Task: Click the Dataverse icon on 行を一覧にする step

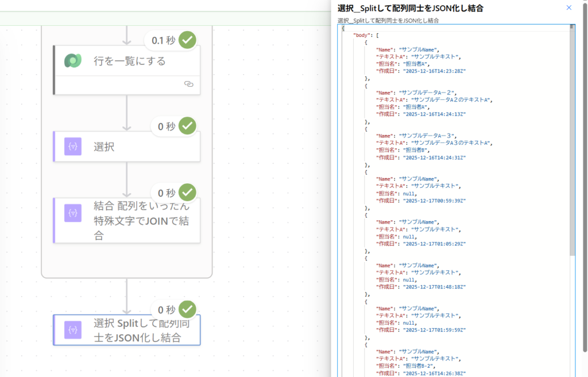Action: tap(73, 60)
